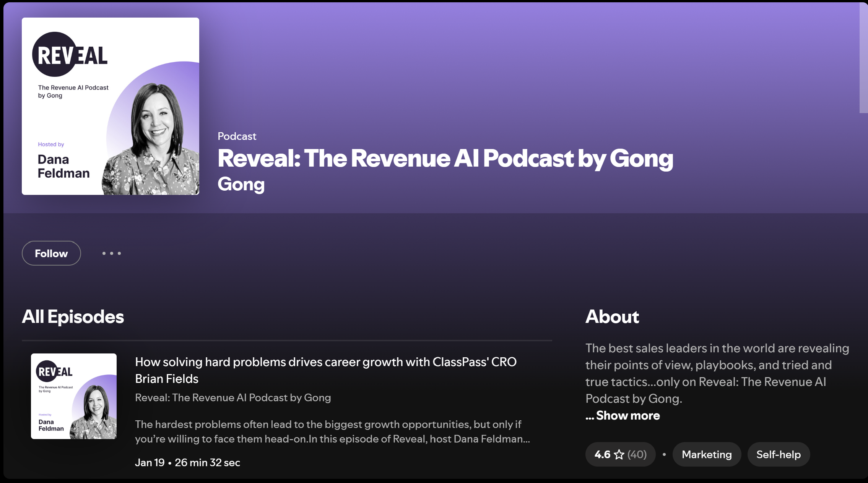Viewport: 868px width, 483px height.
Task: Click the podcast title 'Reveal: The Revenue AI Podcast by Gong'
Action: pos(445,158)
